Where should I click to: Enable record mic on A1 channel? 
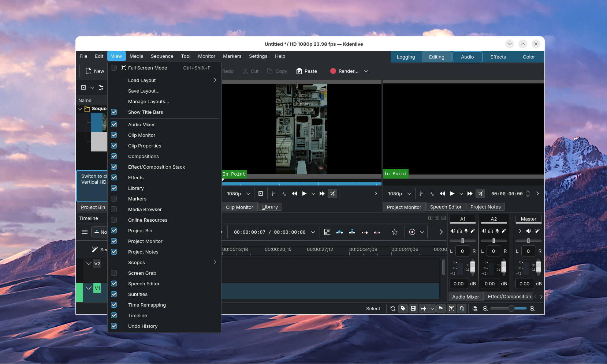pos(466,231)
